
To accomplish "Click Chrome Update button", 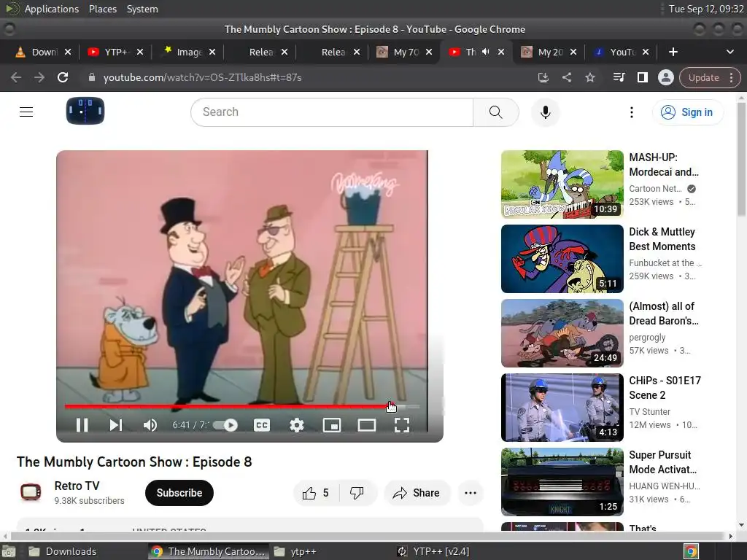I will pos(704,77).
